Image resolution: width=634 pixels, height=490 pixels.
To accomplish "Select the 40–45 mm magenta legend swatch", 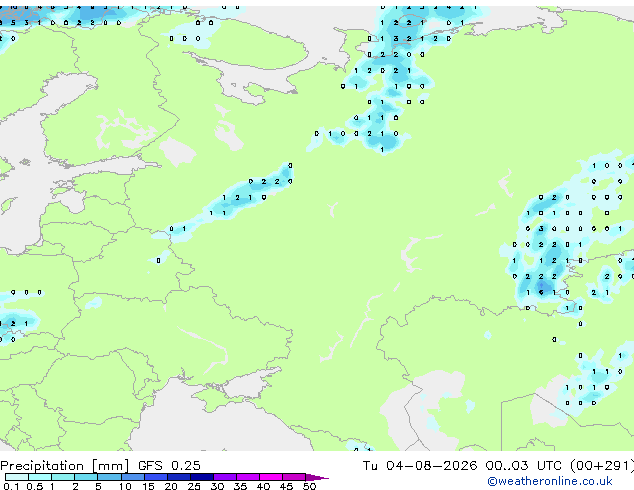I will click(x=271, y=477).
